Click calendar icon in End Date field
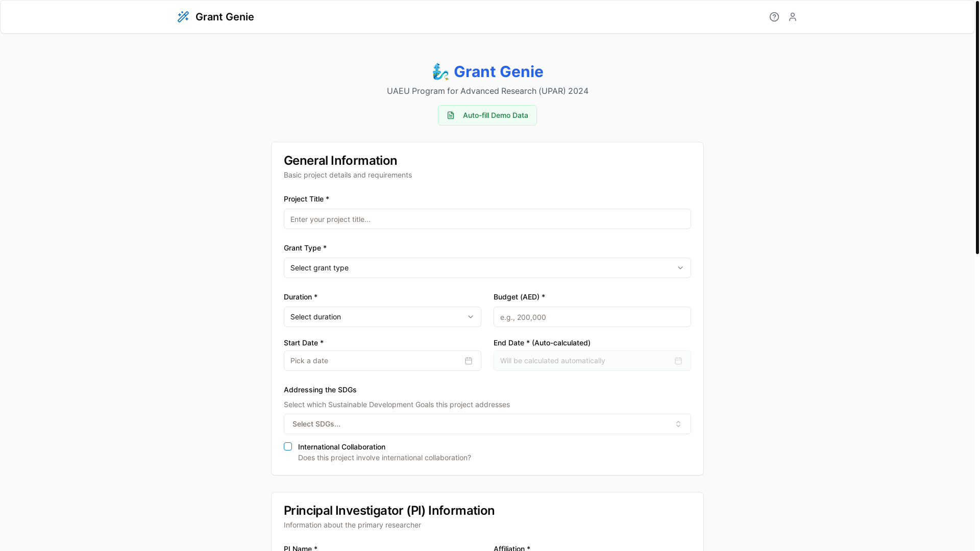Viewport: 980px width, 551px height. tap(678, 361)
